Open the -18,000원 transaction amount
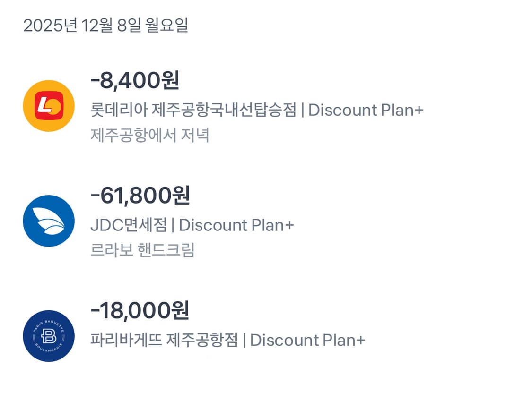Screen dimensions: 532x401 (140, 311)
